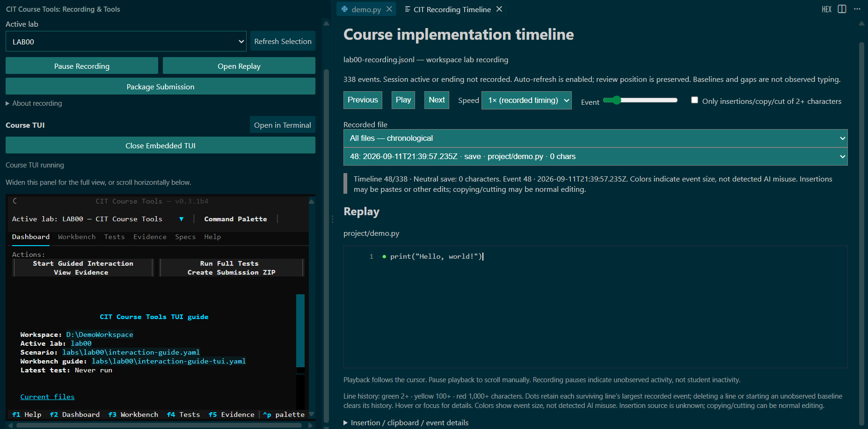Pause the recording
This screenshot has height=429, width=868.
point(82,66)
